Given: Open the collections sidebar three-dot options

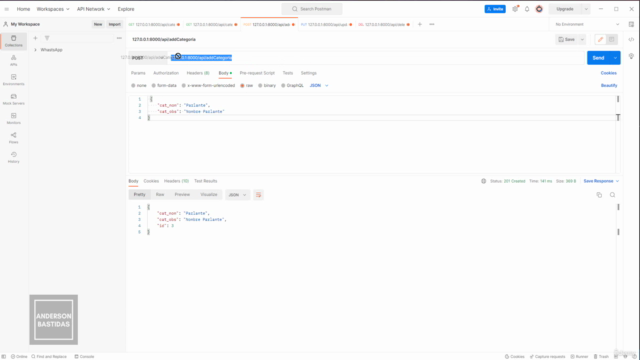Looking at the screenshot, I should point(119,38).
